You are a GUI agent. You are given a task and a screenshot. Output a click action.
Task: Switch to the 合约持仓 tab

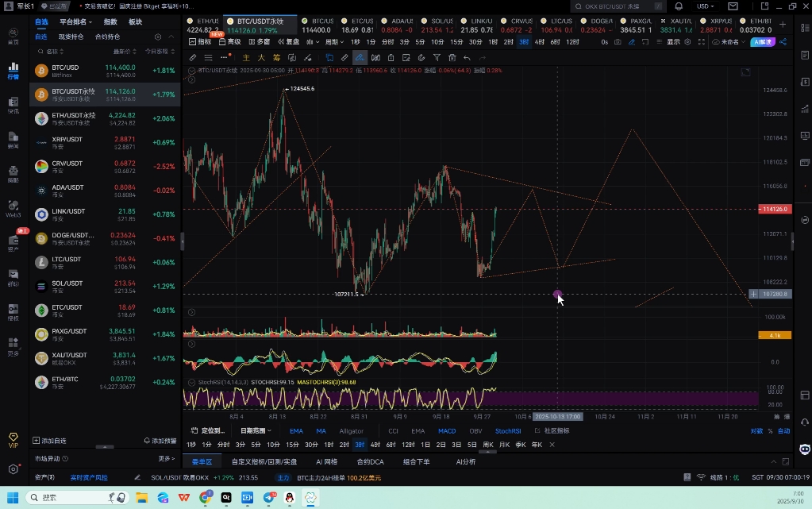tap(107, 37)
